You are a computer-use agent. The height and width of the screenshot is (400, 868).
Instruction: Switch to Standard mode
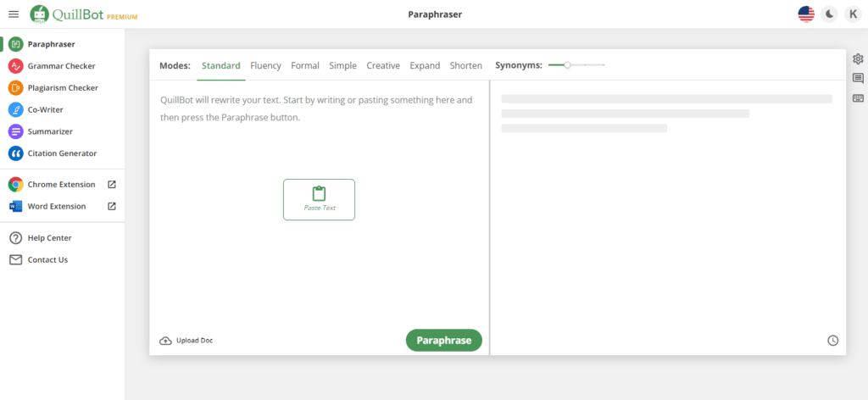tap(221, 65)
